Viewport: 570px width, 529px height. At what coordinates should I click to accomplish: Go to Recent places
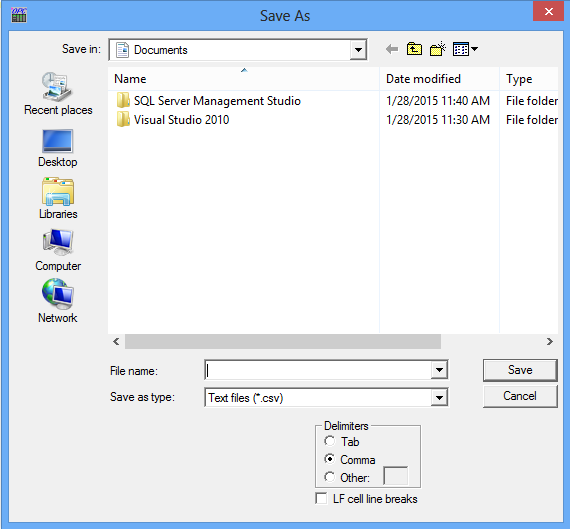click(58, 94)
